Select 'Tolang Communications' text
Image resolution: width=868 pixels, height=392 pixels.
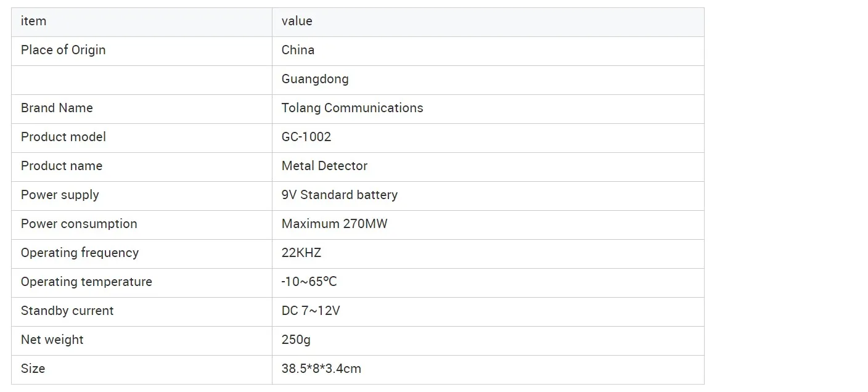pyautogui.click(x=352, y=108)
